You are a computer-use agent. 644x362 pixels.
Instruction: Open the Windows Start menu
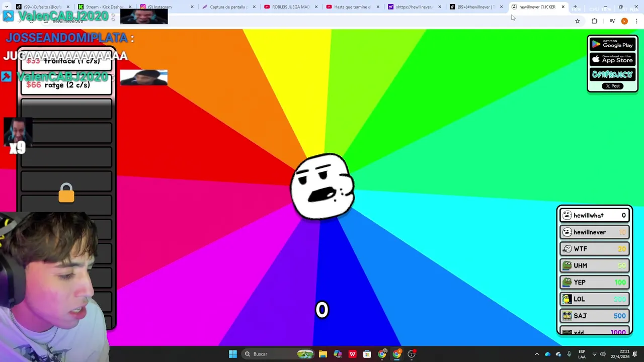pos(232,354)
